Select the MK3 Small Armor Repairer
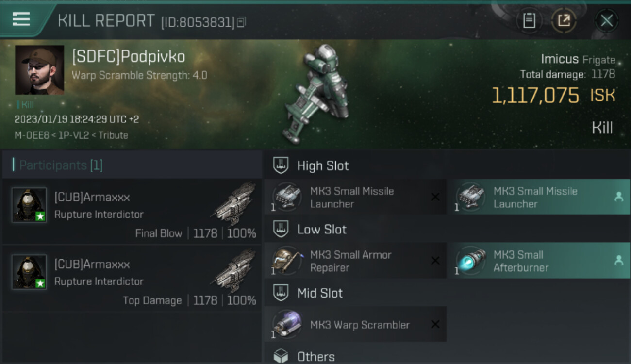631x364 pixels. point(355,261)
